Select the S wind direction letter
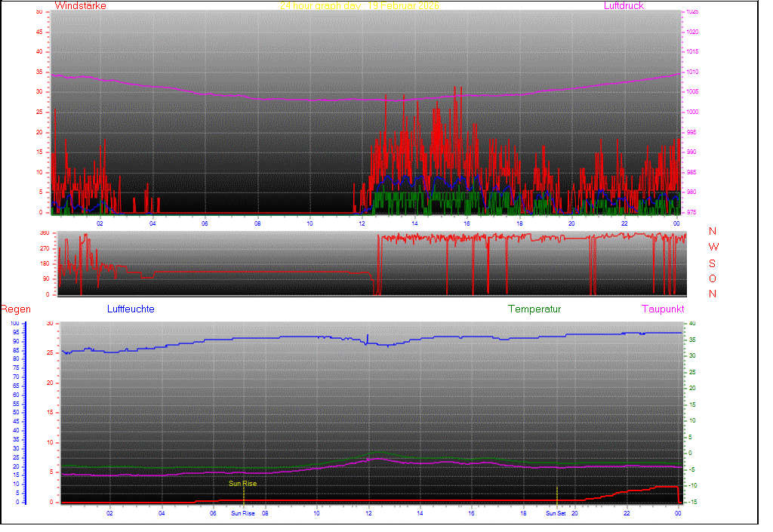Screen dimensions: 773x532 click(x=713, y=263)
